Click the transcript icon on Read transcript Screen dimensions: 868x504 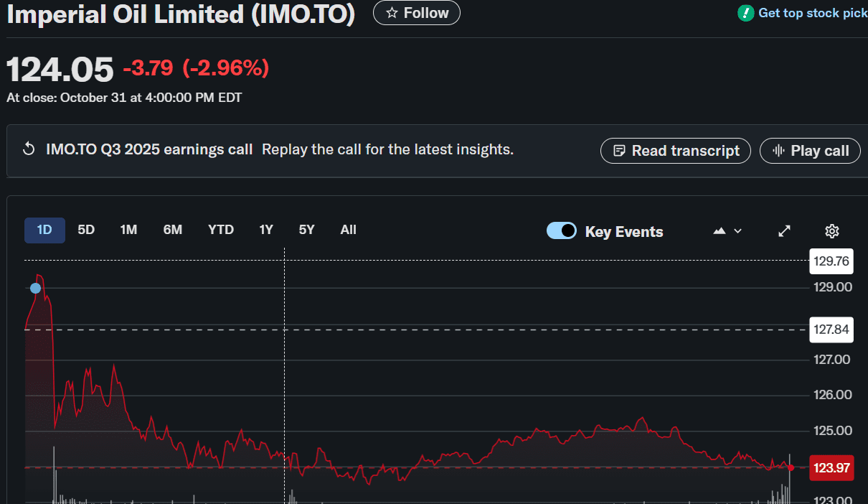click(x=618, y=151)
